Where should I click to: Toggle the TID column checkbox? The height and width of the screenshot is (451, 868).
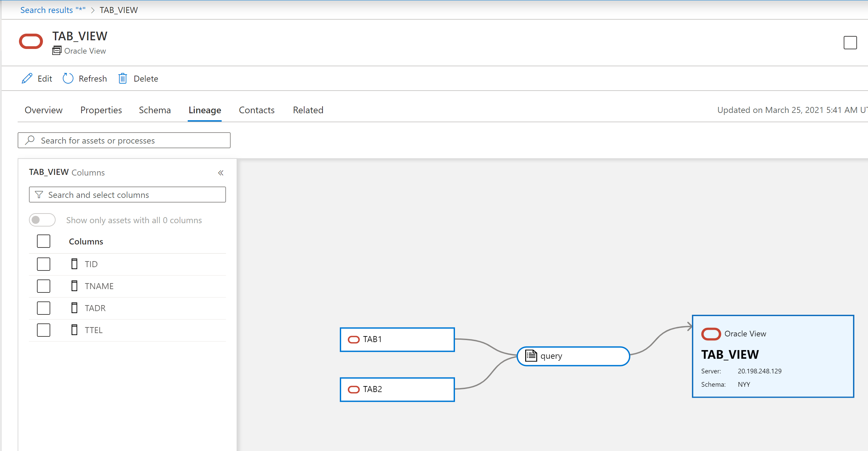[x=44, y=264]
